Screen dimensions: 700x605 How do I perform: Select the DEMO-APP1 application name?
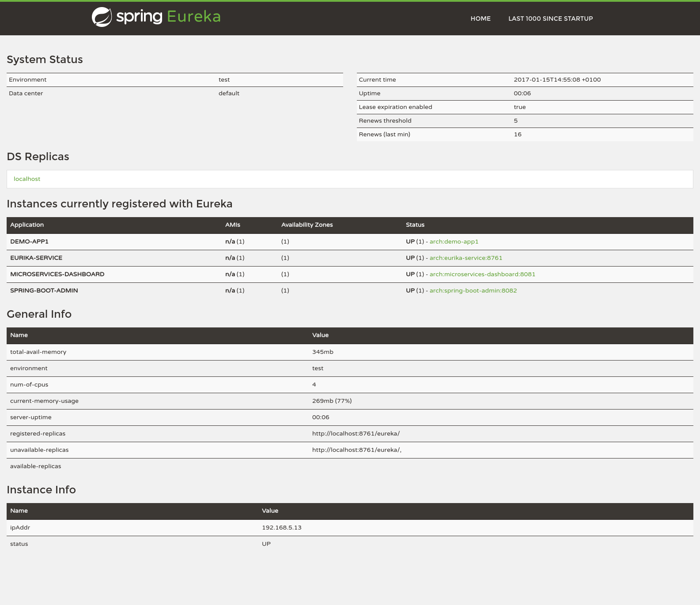pos(29,241)
